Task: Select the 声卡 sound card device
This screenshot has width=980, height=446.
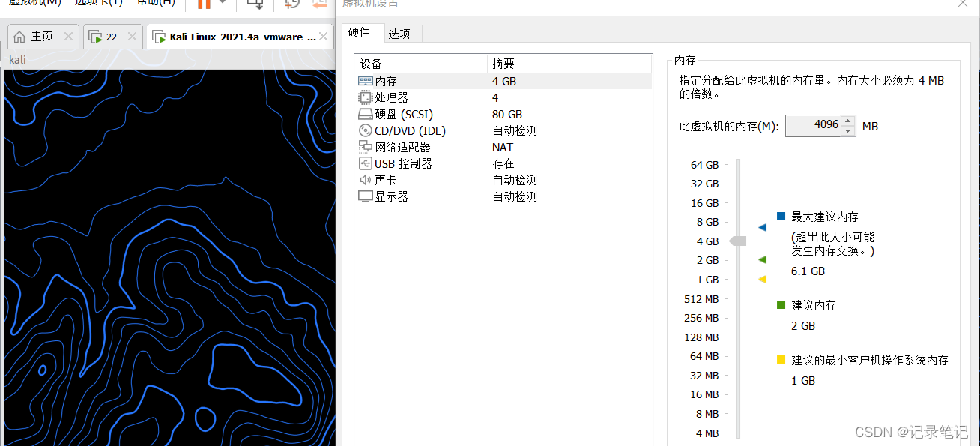Action: point(384,180)
